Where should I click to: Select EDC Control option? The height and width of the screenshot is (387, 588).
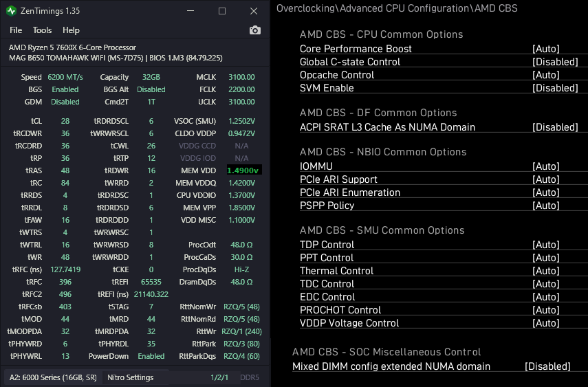click(x=439, y=297)
